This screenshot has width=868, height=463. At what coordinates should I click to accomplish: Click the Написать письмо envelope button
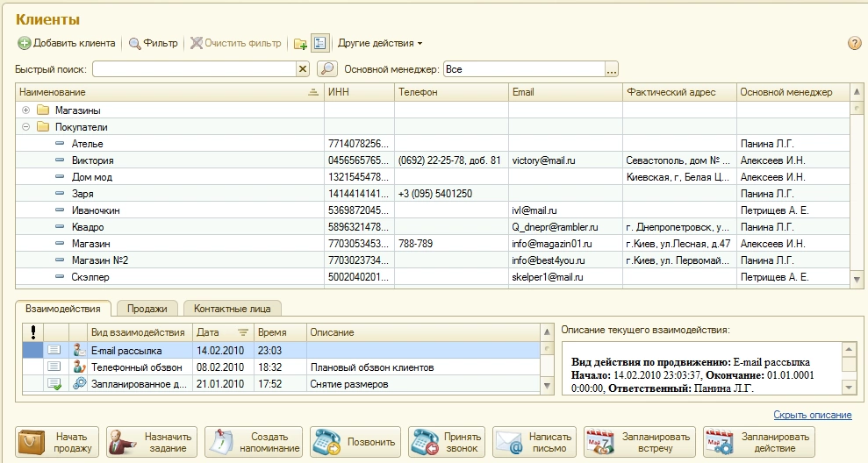534,442
